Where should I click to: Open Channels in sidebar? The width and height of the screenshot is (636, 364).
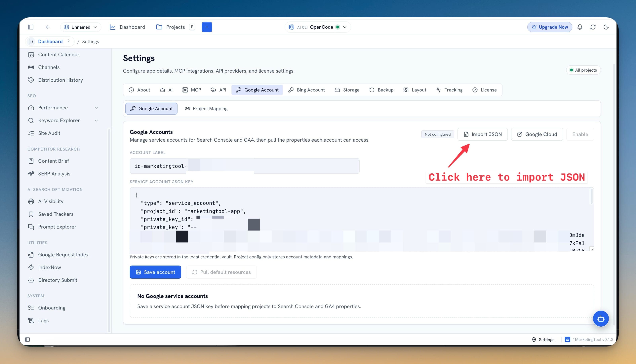[49, 67]
